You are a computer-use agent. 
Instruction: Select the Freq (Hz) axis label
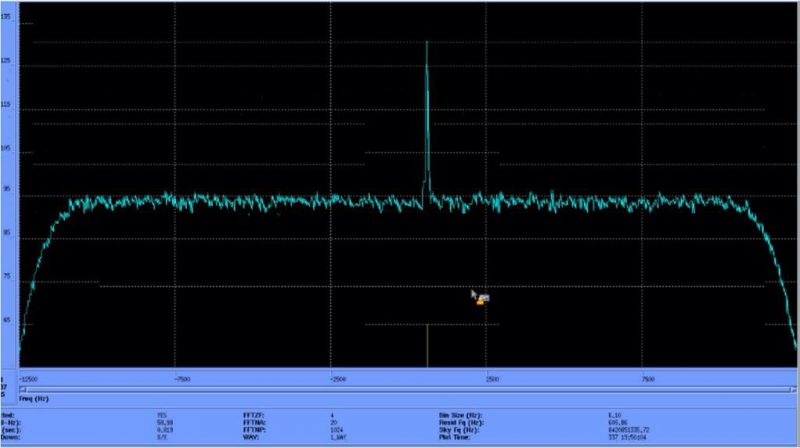coord(33,399)
